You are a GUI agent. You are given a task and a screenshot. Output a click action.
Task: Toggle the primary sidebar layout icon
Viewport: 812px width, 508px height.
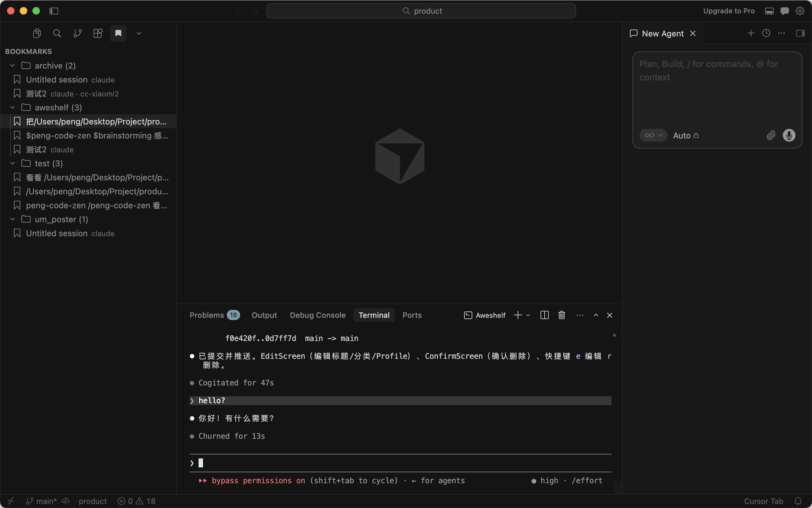[x=54, y=11]
